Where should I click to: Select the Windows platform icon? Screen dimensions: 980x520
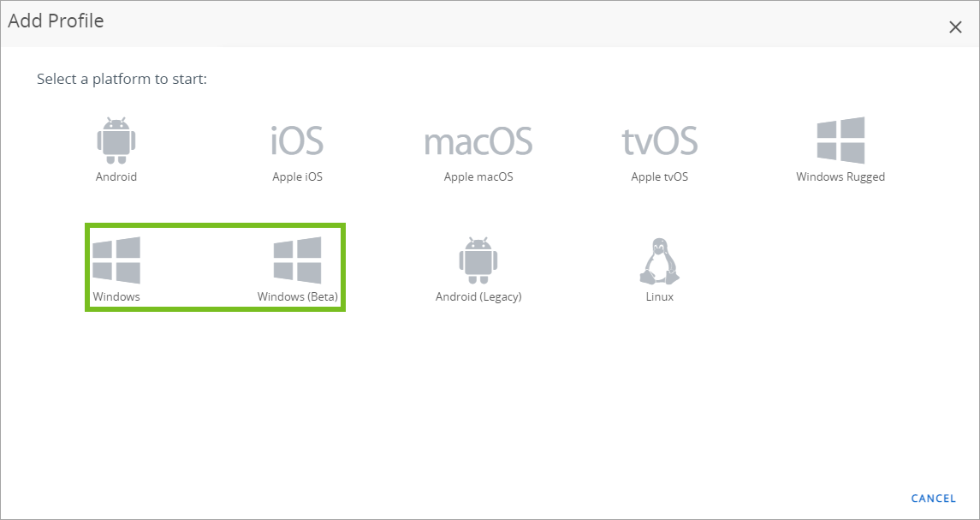pyautogui.click(x=116, y=260)
